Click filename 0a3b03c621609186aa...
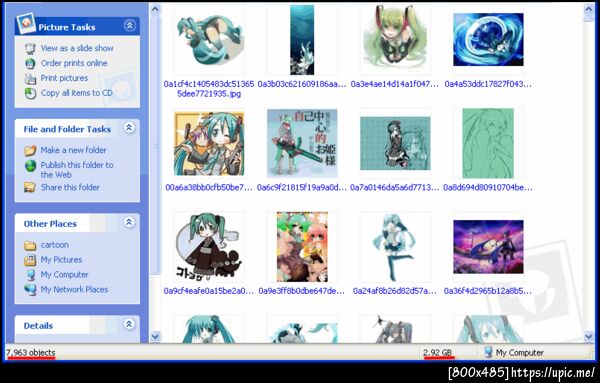 302,84
